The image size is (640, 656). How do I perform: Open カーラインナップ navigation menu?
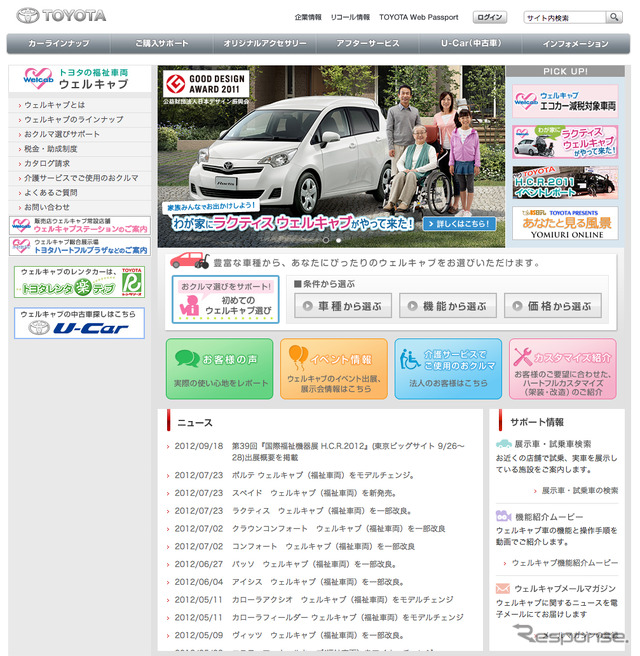coord(59,43)
